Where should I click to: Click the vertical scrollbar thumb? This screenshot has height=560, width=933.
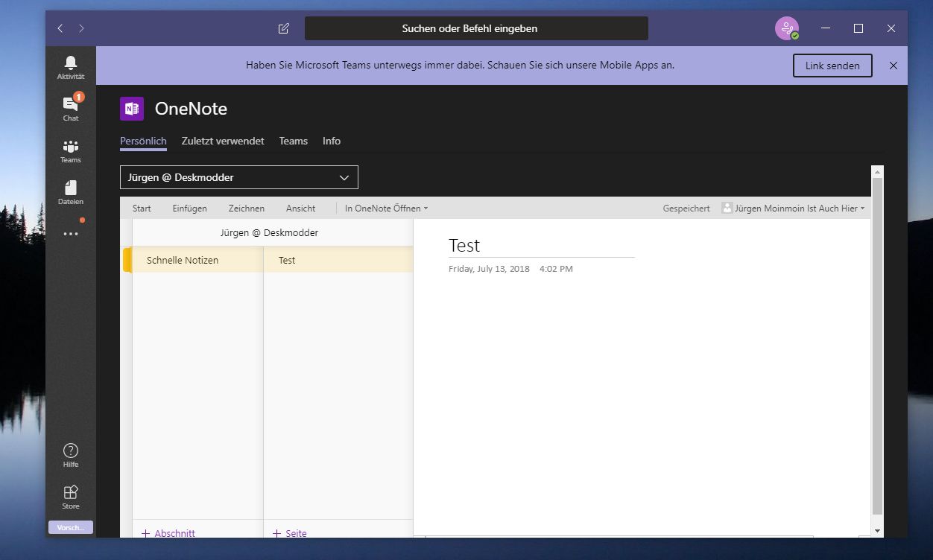point(877,346)
